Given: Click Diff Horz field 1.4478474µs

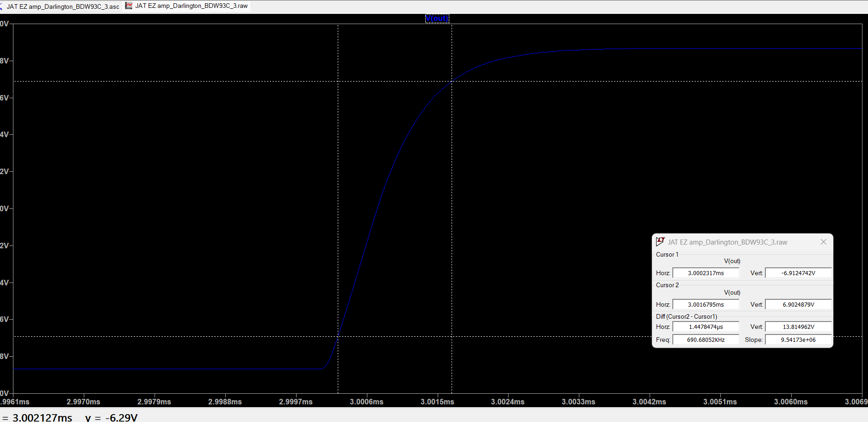Looking at the screenshot, I should pyautogui.click(x=706, y=327).
